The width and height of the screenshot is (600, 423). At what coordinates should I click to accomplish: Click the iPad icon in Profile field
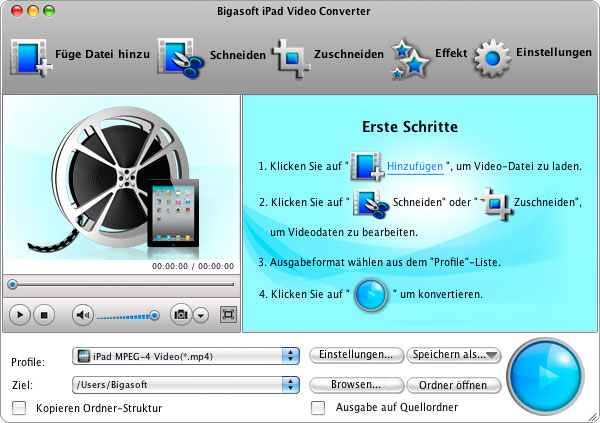(83, 356)
